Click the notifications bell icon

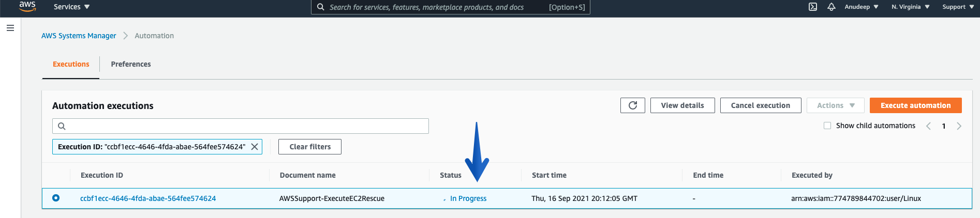[x=831, y=7]
